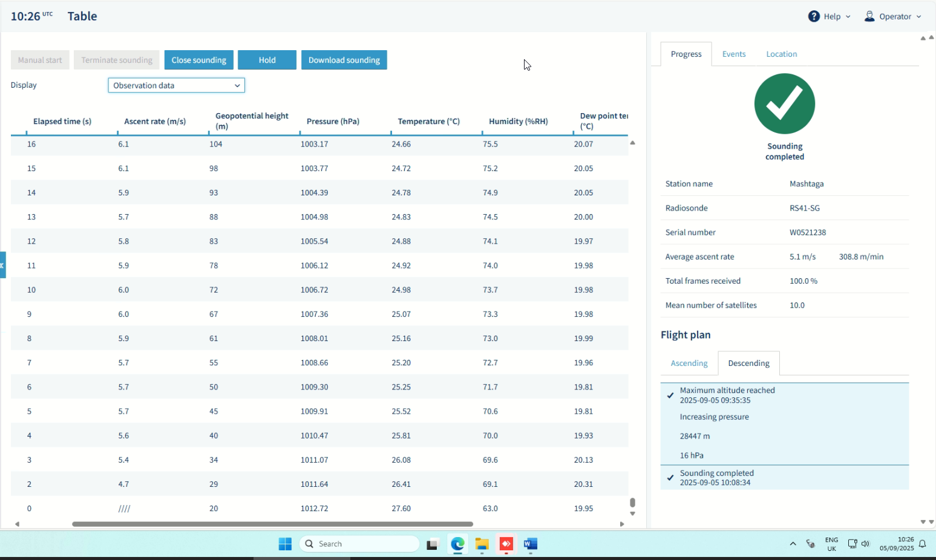Click the table's horizontal scrollbar thumb
Image resolution: width=936 pixels, height=560 pixels.
pyautogui.click(x=272, y=524)
